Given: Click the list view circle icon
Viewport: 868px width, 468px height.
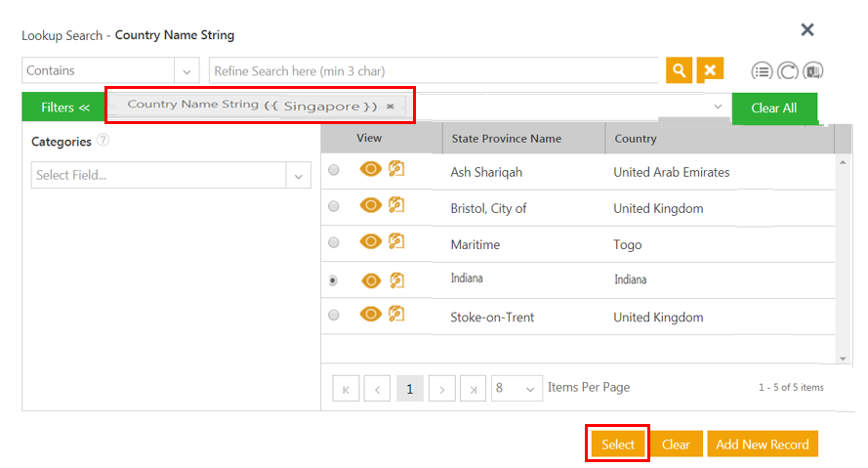Looking at the screenshot, I should click(762, 71).
